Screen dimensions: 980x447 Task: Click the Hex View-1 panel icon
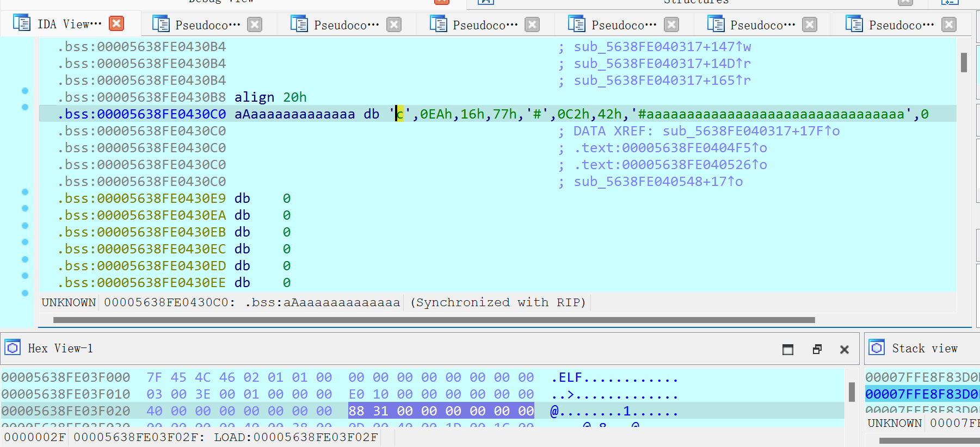pos(13,347)
